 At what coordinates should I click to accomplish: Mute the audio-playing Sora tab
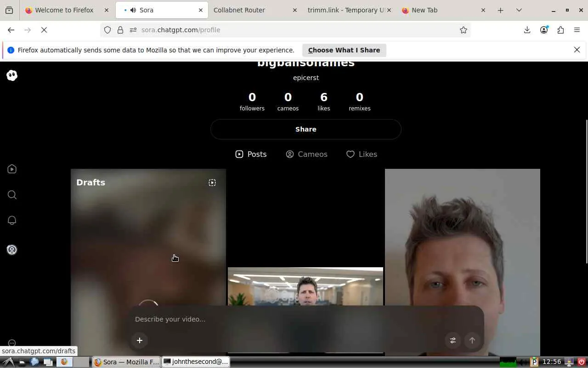pyautogui.click(x=133, y=10)
